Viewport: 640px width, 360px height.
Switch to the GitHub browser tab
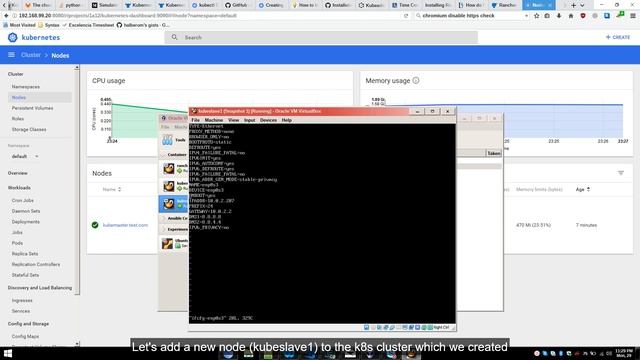[x=237, y=5]
